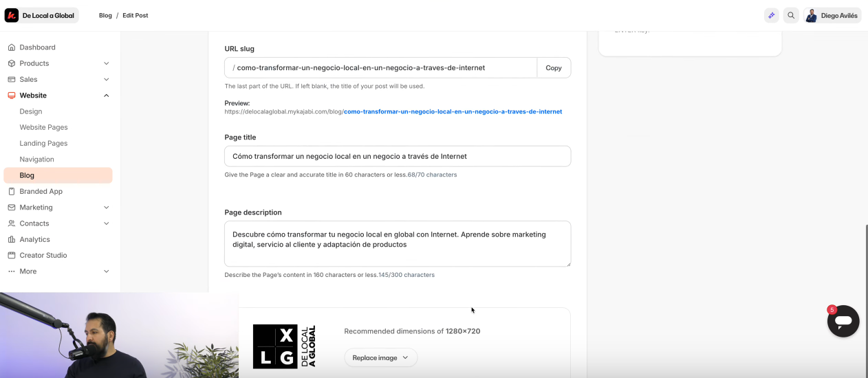The width and height of the screenshot is (868, 378).
Task: Expand the More menu chevron
Action: (107, 271)
